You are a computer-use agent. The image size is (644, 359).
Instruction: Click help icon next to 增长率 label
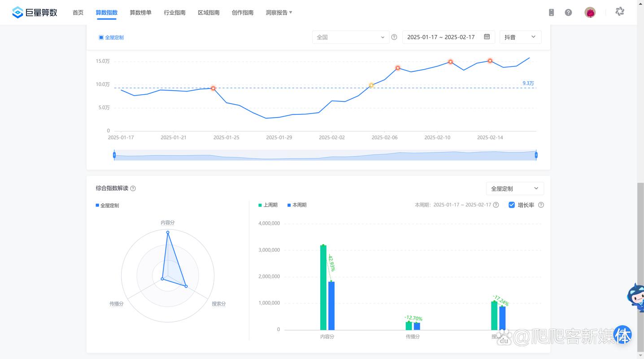pyautogui.click(x=541, y=205)
